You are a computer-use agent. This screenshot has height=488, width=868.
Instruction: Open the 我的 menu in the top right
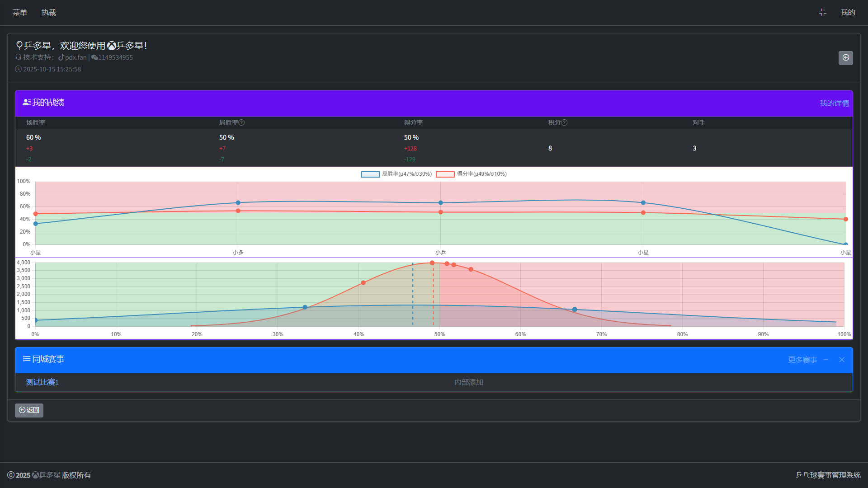click(848, 12)
